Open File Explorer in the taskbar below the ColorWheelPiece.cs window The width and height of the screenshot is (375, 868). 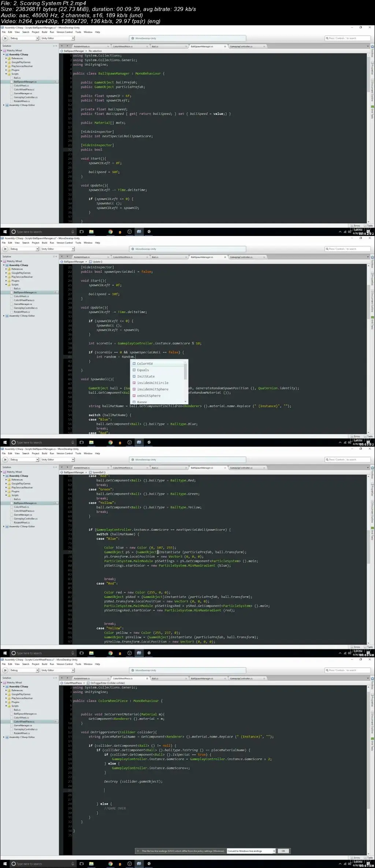(91, 864)
